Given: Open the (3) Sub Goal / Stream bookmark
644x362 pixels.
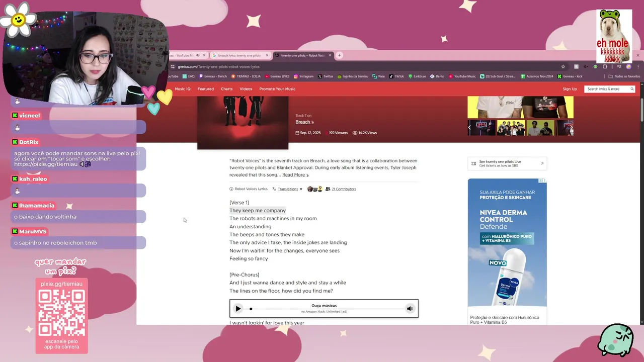Looking at the screenshot, I should [x=498, y=76].
